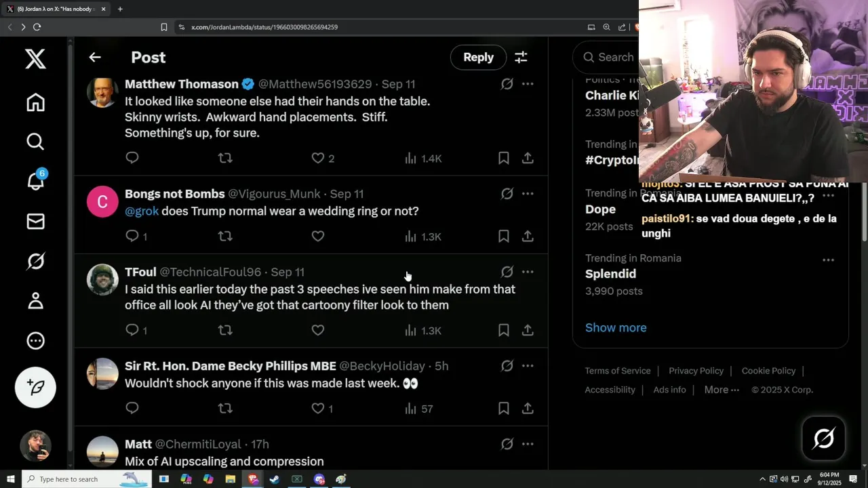This screenshot has height=488, width=868.
Task: Reply to Matthew Thomason's post
Action: coord(132,158)
